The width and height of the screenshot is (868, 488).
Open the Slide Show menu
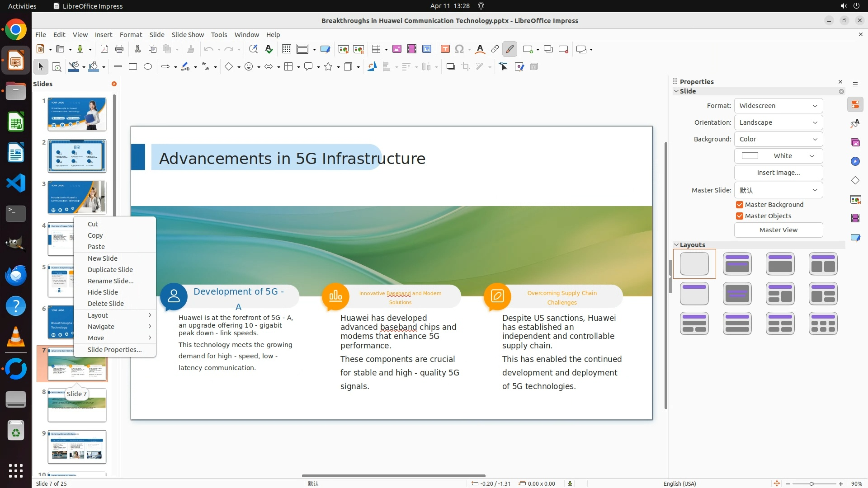pos(188,35)
